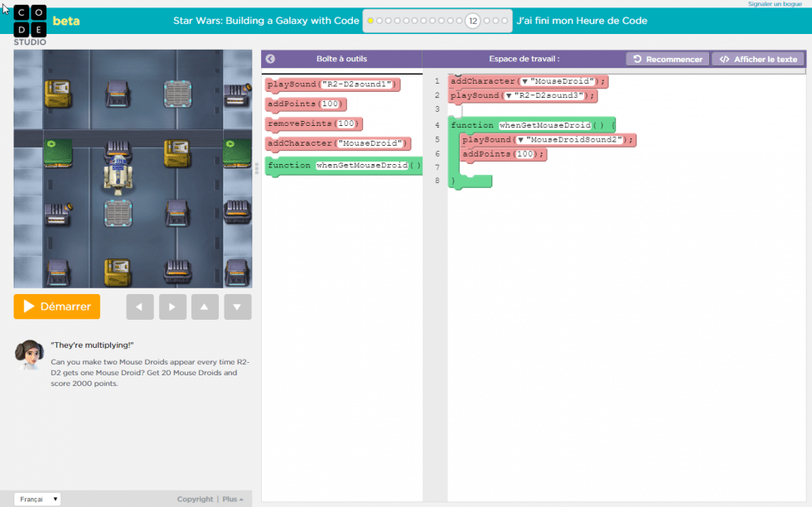Jump to progress dot just before 12
This screenshot has width=812, height=507.
(459, 21)
